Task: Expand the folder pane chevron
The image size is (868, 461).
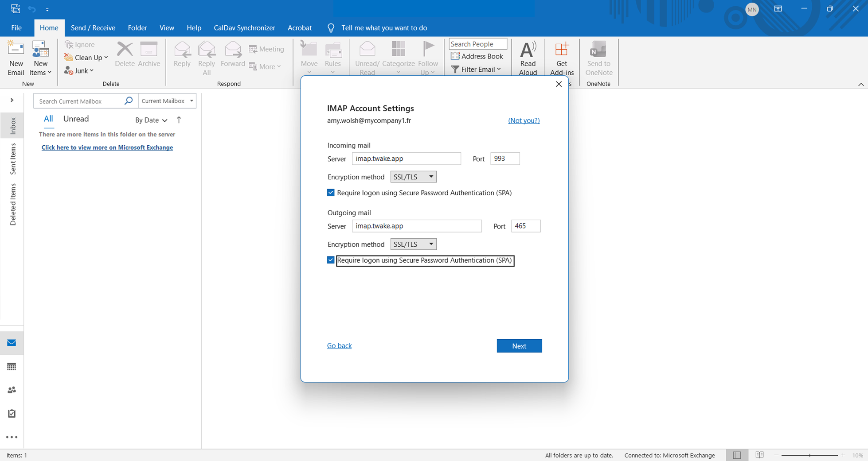Action: (12, 100)
